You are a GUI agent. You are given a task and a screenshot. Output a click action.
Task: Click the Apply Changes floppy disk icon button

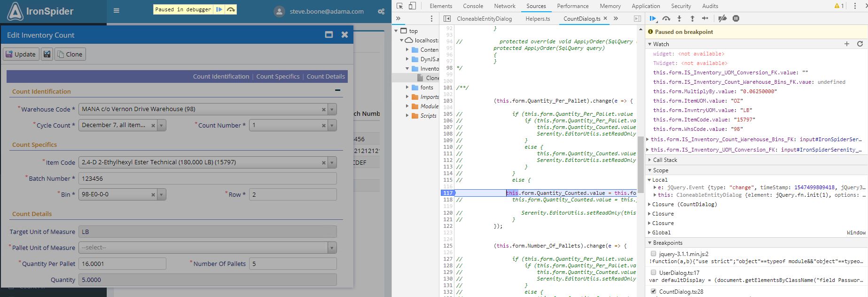[x=47, y=54]
